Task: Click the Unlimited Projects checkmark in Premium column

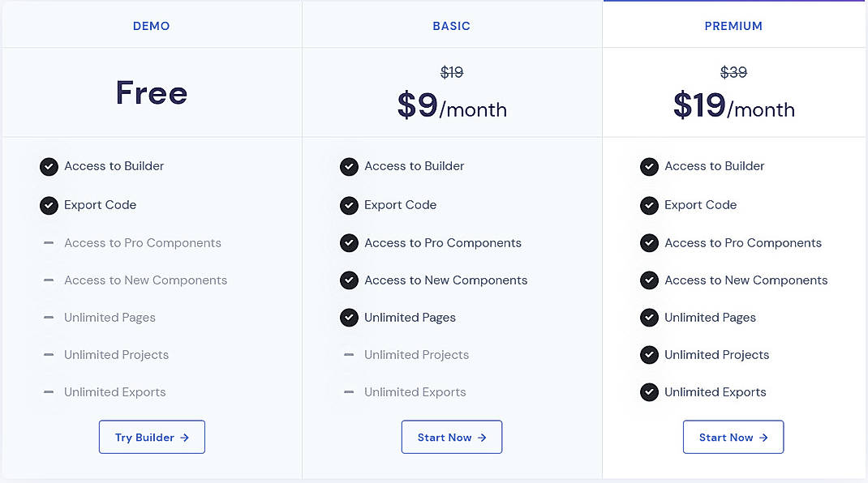Action: point(649,354)
